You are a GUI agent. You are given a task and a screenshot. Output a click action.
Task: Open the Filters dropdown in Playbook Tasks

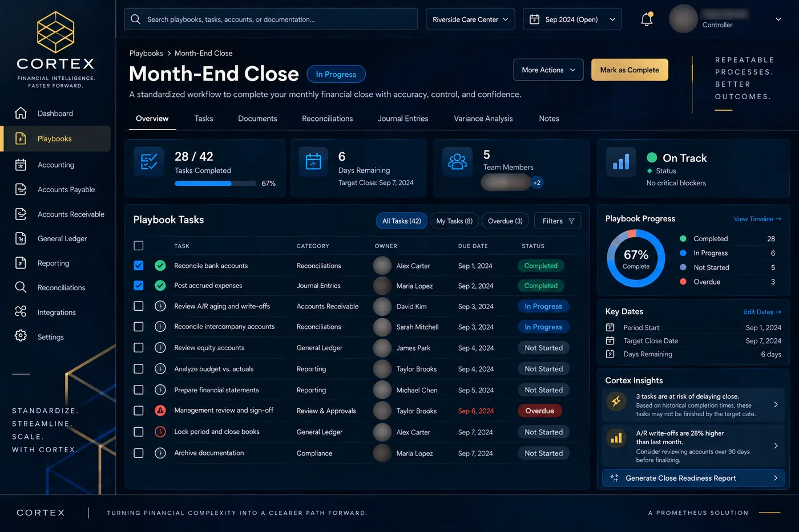coord(558,221)
